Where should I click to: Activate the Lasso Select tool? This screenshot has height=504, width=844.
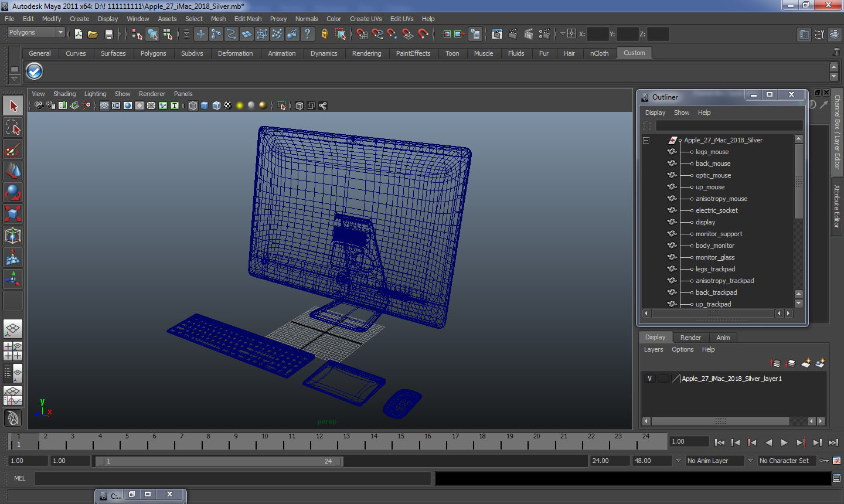point(13,127)
